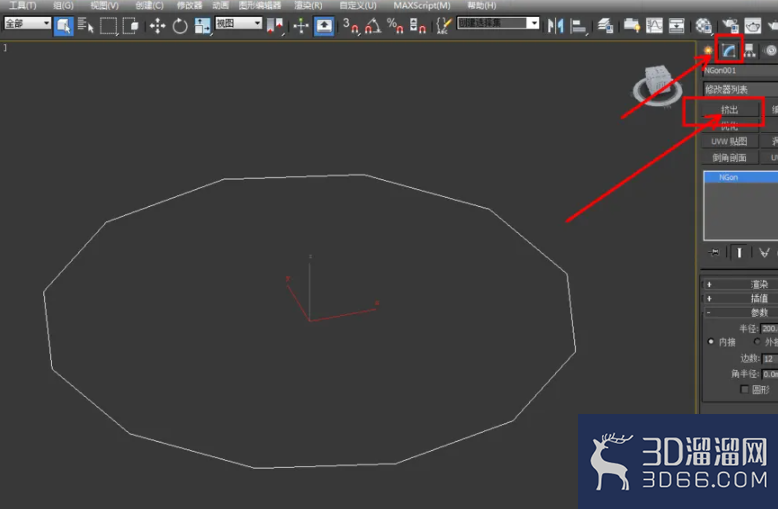Open Select by Name list

pyautogui.click(x=86, y=25)
